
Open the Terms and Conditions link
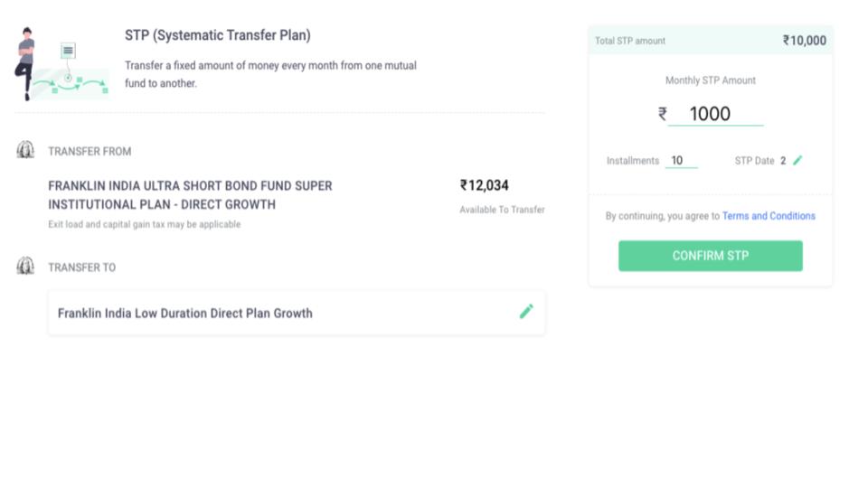point(769,216)
